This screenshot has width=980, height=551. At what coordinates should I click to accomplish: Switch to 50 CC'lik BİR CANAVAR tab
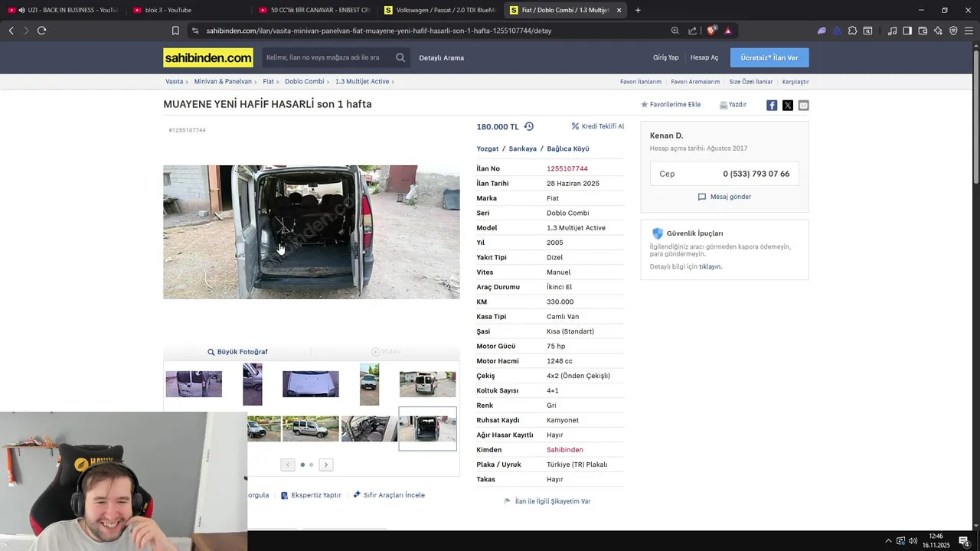(x=314, y=10)
